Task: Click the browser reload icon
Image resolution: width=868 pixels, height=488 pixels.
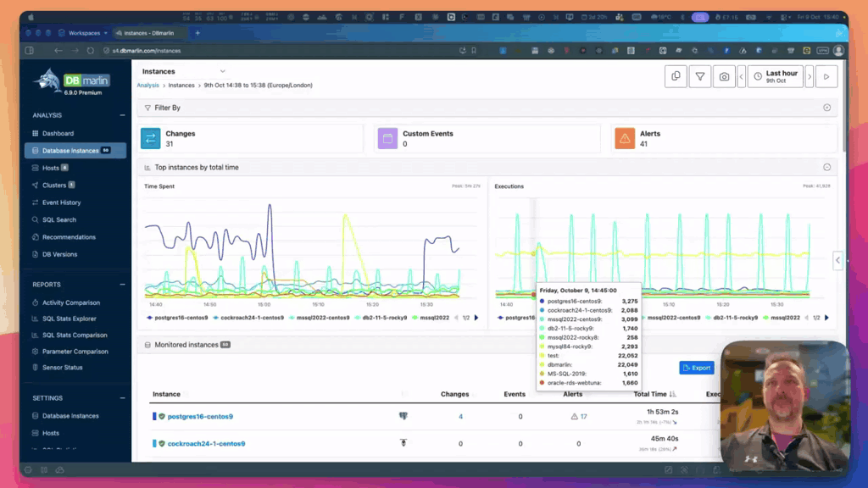Action: [x=91, y=51]
